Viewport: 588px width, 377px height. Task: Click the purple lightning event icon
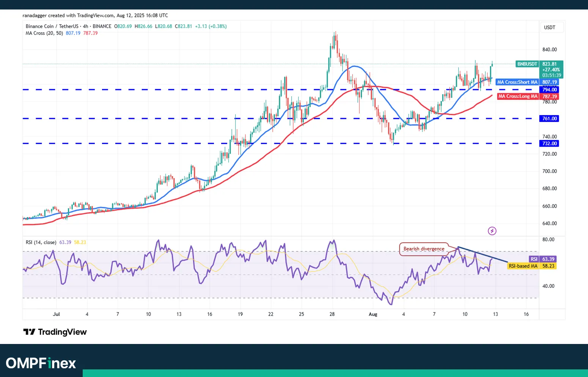(x=492, y=231)
